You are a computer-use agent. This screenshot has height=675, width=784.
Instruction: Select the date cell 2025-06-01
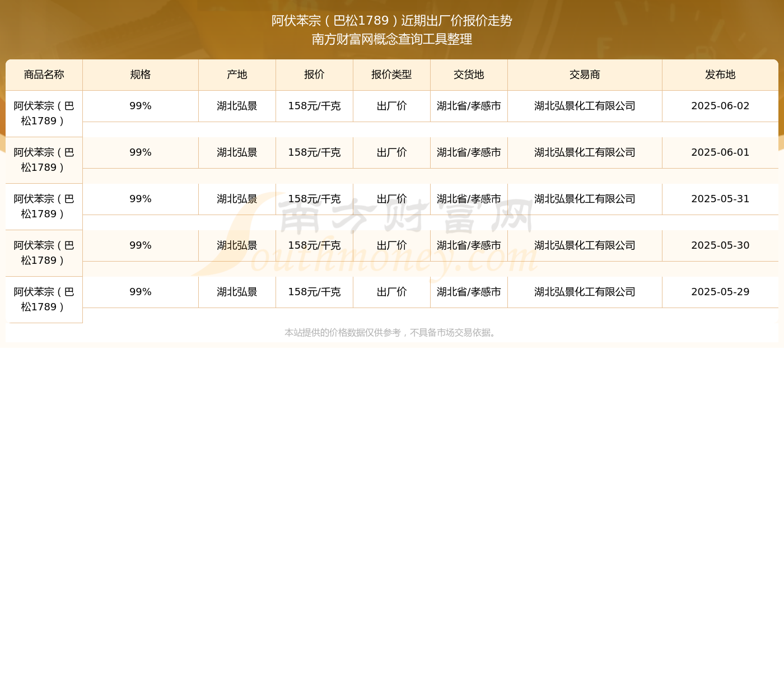pyautogui.click(x=720, y=152)
